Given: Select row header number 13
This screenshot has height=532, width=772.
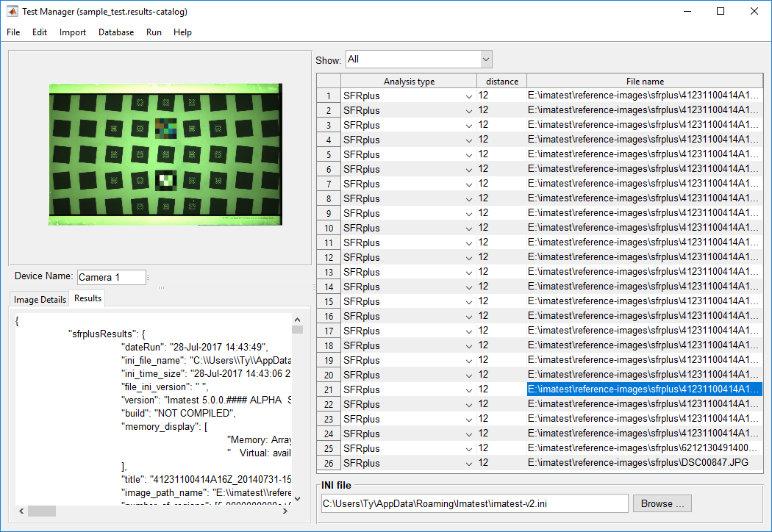Looking at the screenshot, I should click(x=329, y=272).
